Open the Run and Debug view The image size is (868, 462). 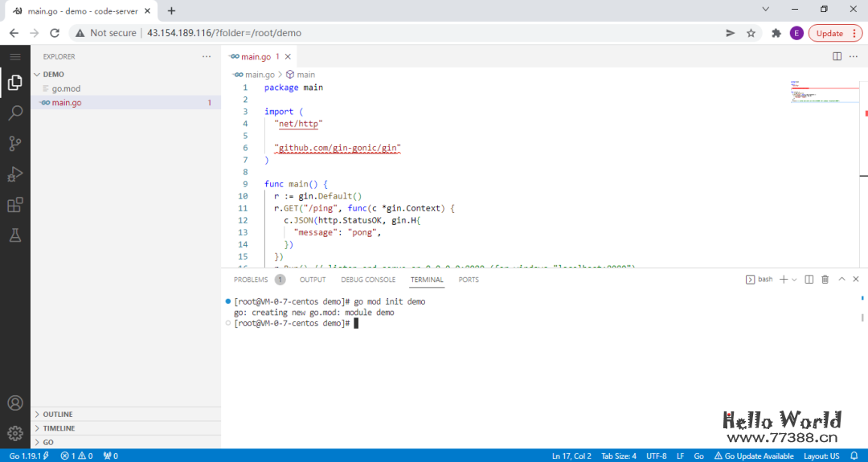coord(15,174)
